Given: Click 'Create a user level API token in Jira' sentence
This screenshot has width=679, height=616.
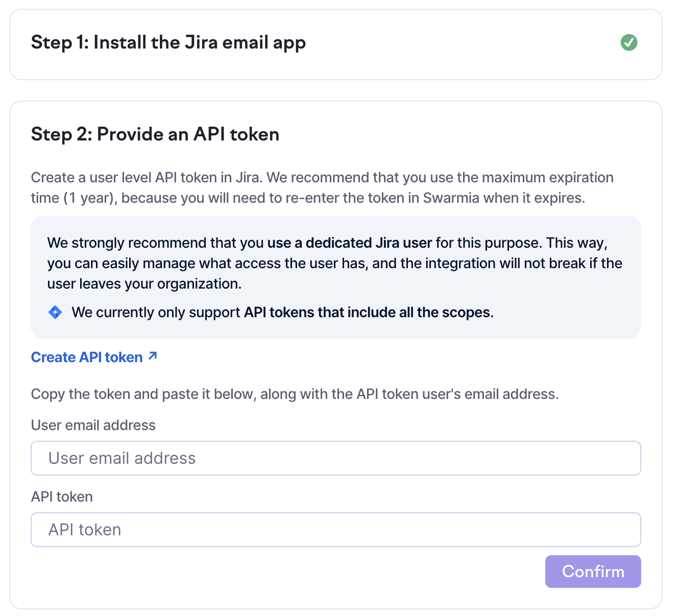Looking at the screenshot, I should (147, 177).
